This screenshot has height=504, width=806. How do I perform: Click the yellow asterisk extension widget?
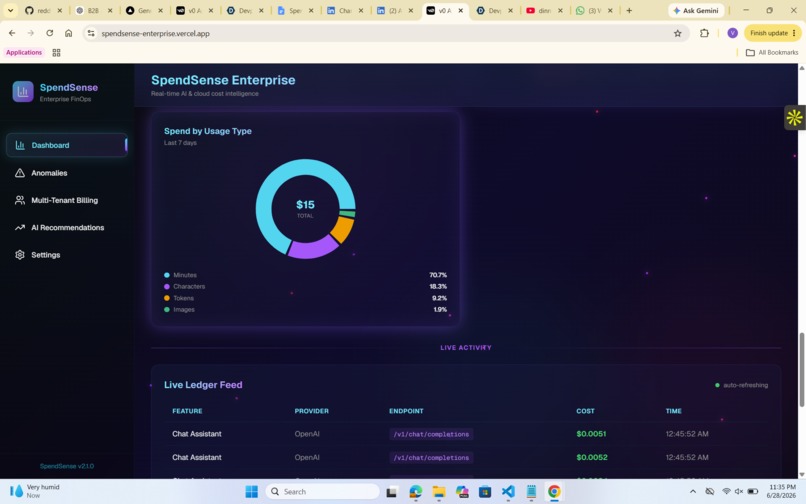click(x=794, y=118)
